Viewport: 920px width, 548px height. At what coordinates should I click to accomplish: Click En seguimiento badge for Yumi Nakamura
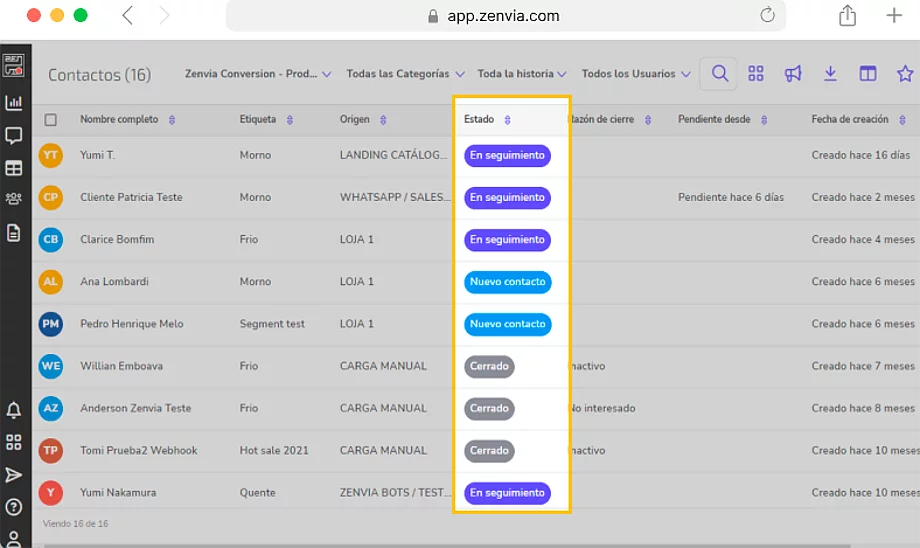[508, 493]
